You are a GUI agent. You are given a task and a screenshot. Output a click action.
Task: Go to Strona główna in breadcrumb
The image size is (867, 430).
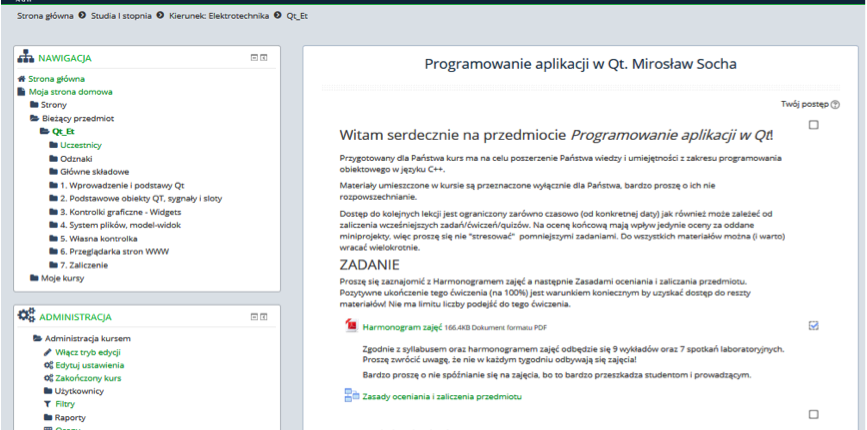pyautogui.click(x=45, y=16)
